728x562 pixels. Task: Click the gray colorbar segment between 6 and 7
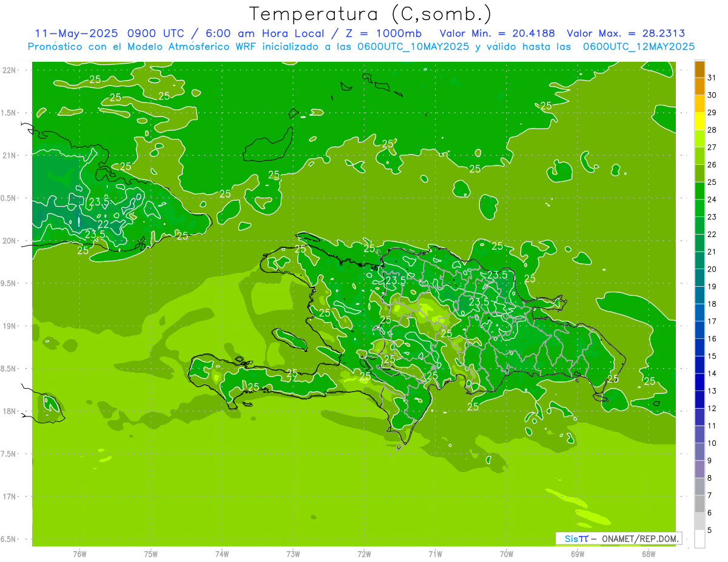point(699,504)
